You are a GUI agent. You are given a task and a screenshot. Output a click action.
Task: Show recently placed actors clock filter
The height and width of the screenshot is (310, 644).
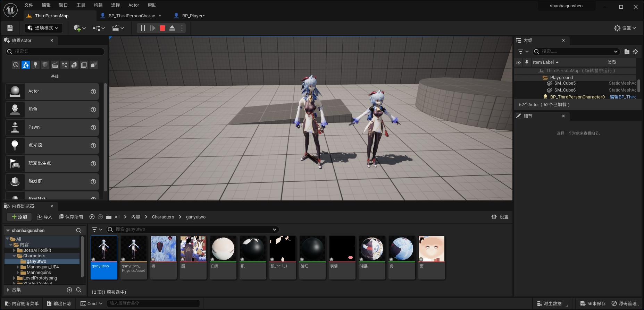(x=16, y=65)
